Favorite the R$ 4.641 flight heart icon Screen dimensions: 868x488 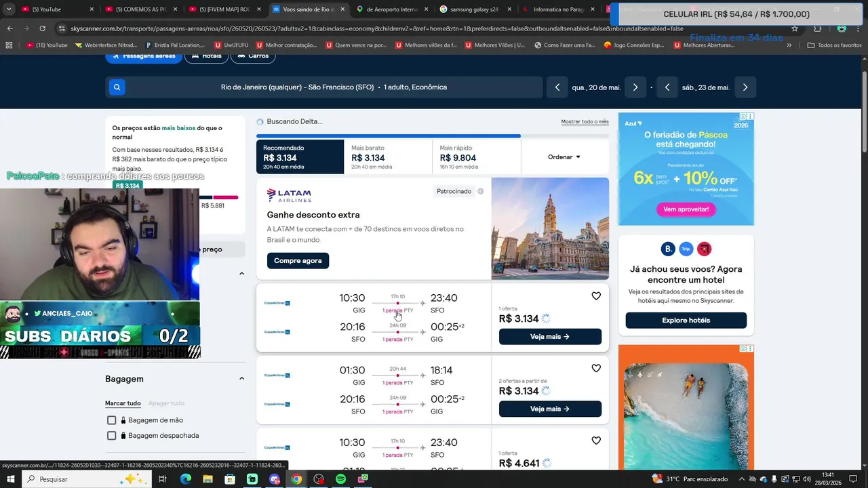[596, 441]
